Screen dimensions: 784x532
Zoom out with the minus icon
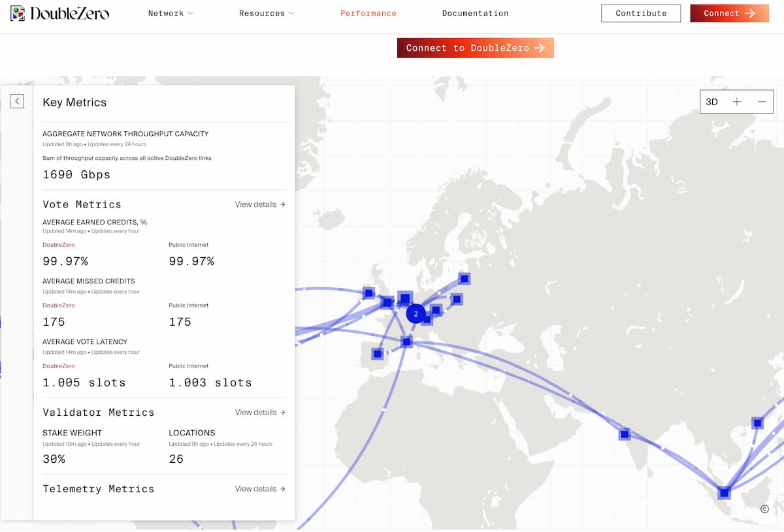point(762,102)
